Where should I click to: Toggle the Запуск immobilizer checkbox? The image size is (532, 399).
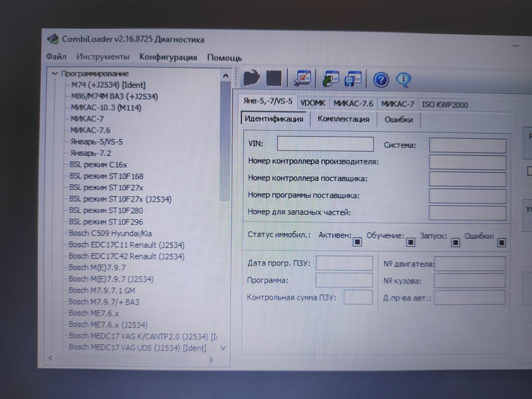[455, 243]
